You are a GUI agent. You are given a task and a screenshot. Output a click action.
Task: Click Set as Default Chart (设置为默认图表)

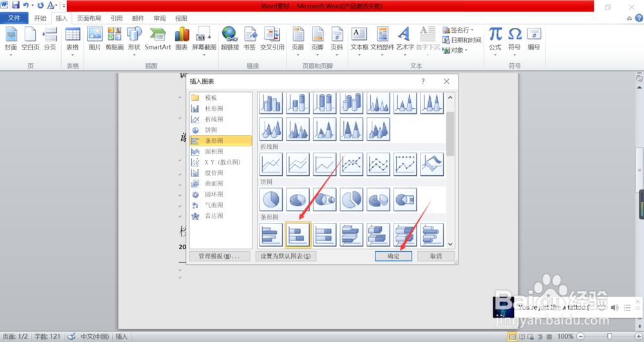286,256
